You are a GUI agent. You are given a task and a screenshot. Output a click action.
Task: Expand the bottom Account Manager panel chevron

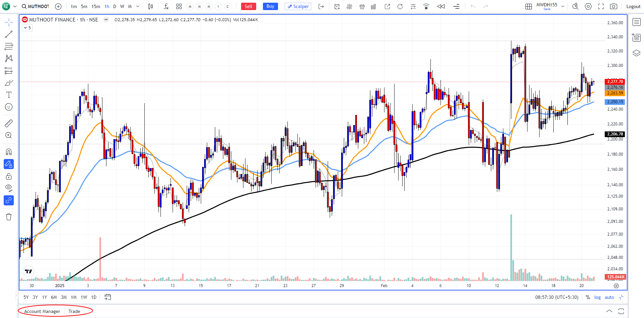click(x=609, y=311)
